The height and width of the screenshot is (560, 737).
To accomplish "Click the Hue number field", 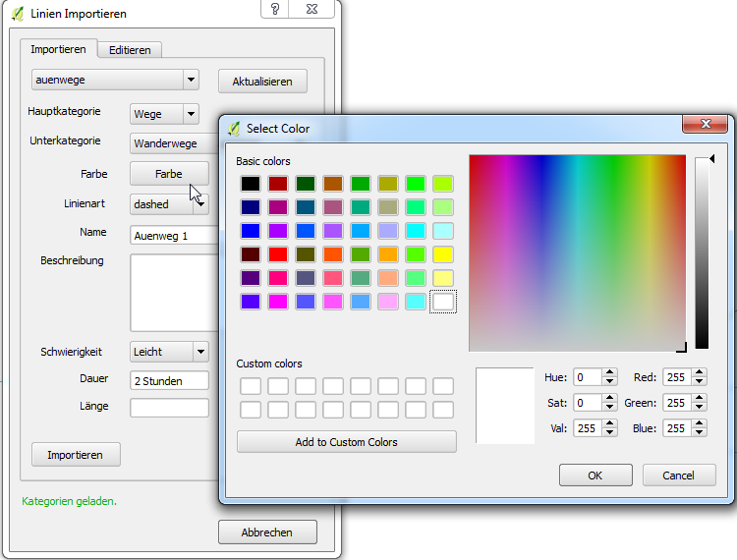I will pyautogui.click(x=588, y=377).
